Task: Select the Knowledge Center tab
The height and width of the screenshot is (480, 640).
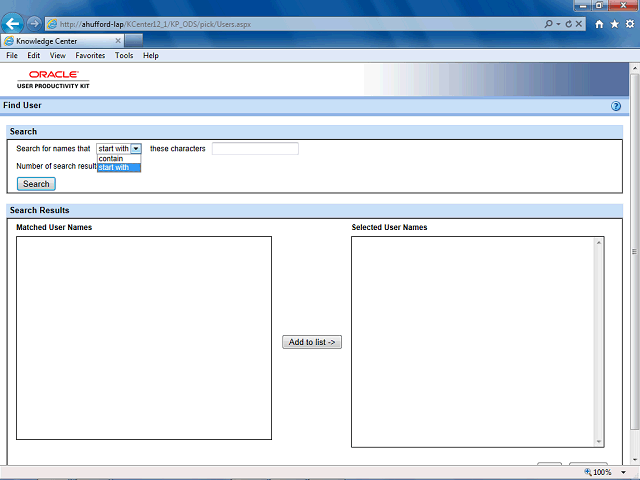Action: [62, 41]
